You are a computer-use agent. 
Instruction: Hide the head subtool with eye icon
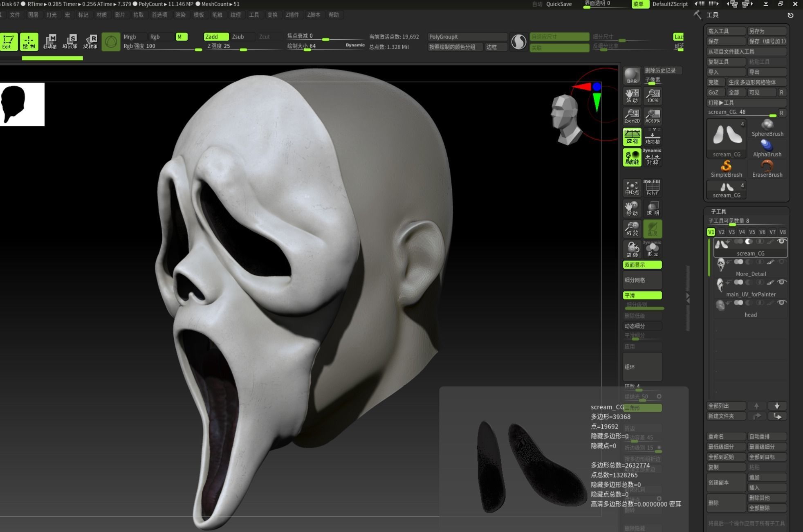tap(781, 303)
